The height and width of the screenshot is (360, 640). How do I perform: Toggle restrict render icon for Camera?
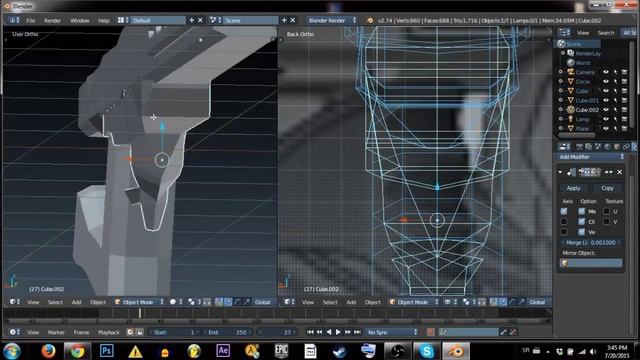(624, 72)
